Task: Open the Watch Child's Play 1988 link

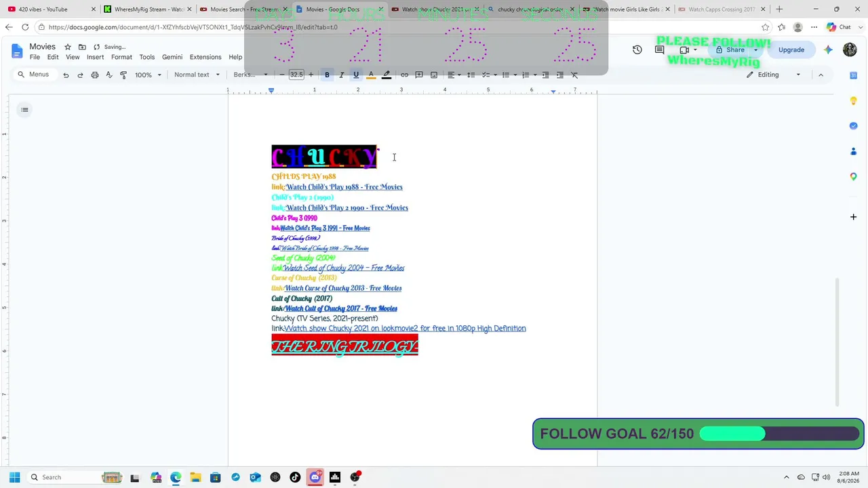Action: [x=344, y=187]
